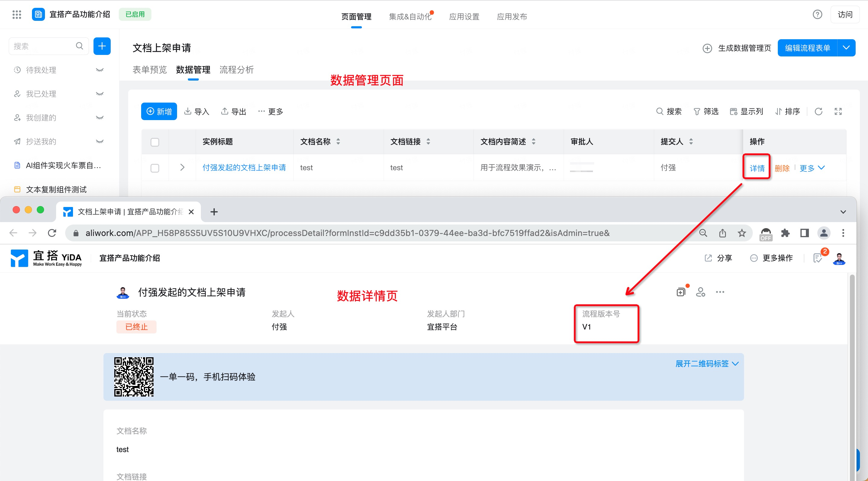Click browser zoom magnifier icon
The width and height of the screenshot is (868, 481).
pyautogui.click(x=703, y=233)
